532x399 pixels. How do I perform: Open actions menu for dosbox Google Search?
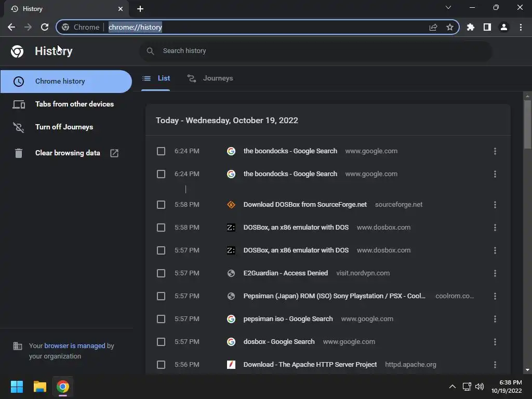[495, 342]
